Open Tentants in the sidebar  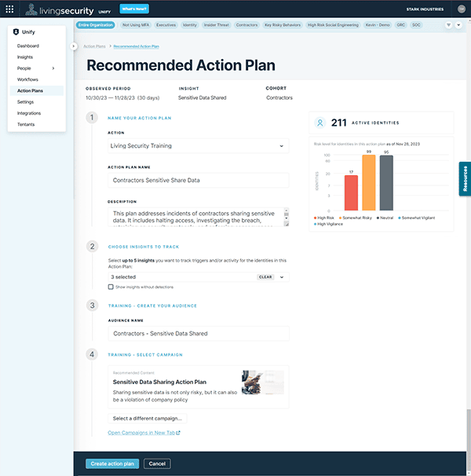(x=26, y=124)
